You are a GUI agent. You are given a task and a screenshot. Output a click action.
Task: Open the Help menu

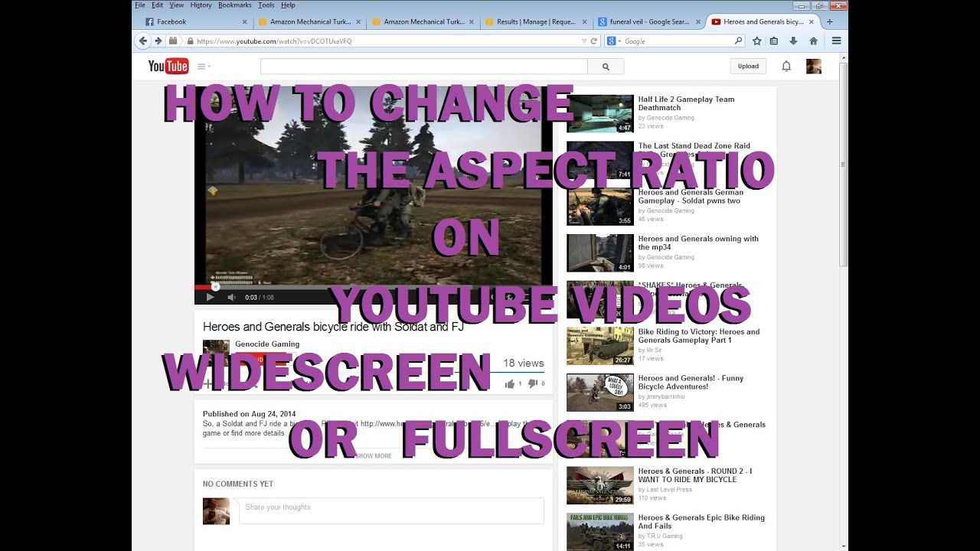(288, 5)
